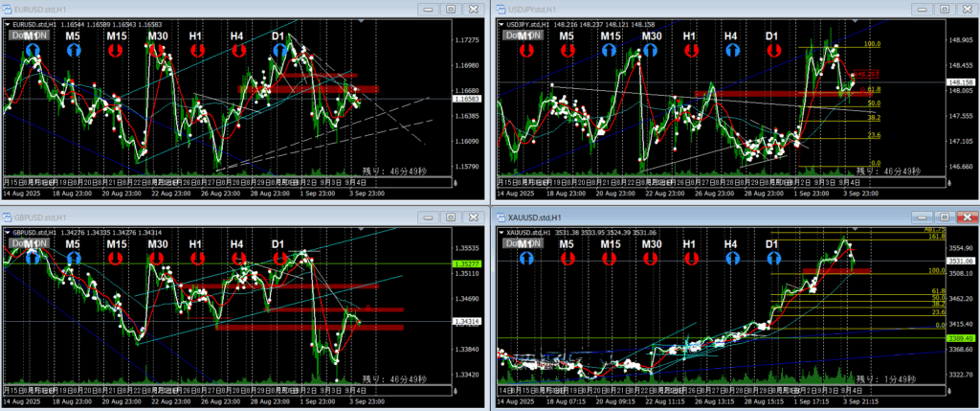980x411 pixels.
Task: Click the green 3389.40 price label in XAUUSD
Action: (x=962, y=338)
